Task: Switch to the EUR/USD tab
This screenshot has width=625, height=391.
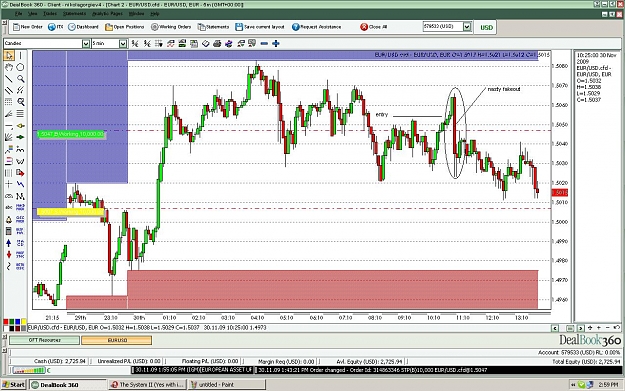Action: (117, 340)
